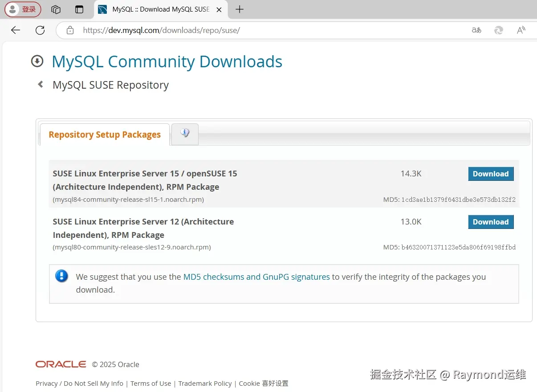Open Cookie preferences link
Image resolution: width=537 pixels, height=392 pixels.
point(264,384)
